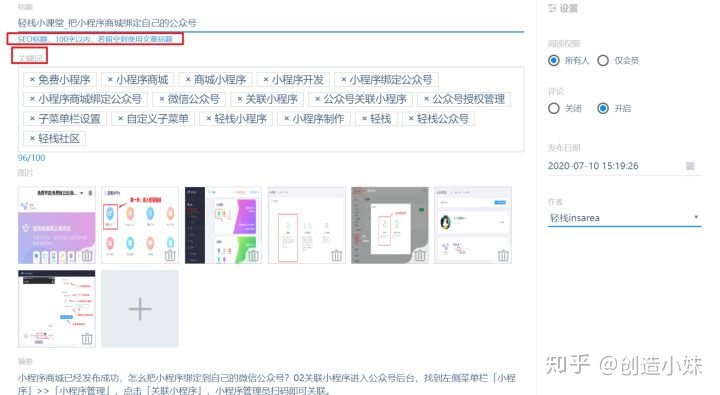Click the 摘要 summary text area
The image size is (720, 395).
tap(271, 384)
